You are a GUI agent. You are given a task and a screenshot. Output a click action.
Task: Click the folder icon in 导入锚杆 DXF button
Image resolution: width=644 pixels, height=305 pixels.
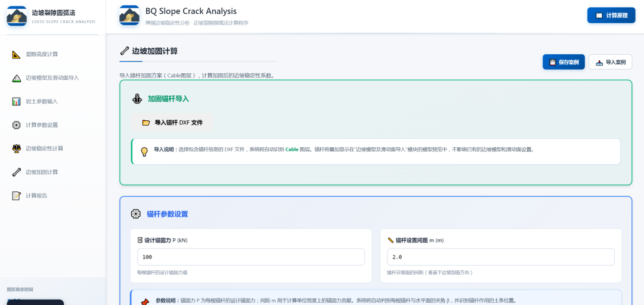(x=146, y=122)
